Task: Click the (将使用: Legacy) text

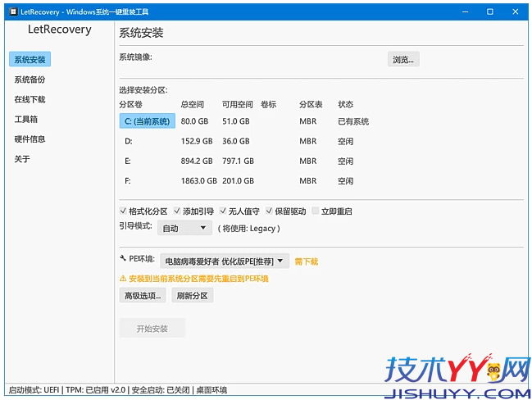Action: [x=248, y=229]
